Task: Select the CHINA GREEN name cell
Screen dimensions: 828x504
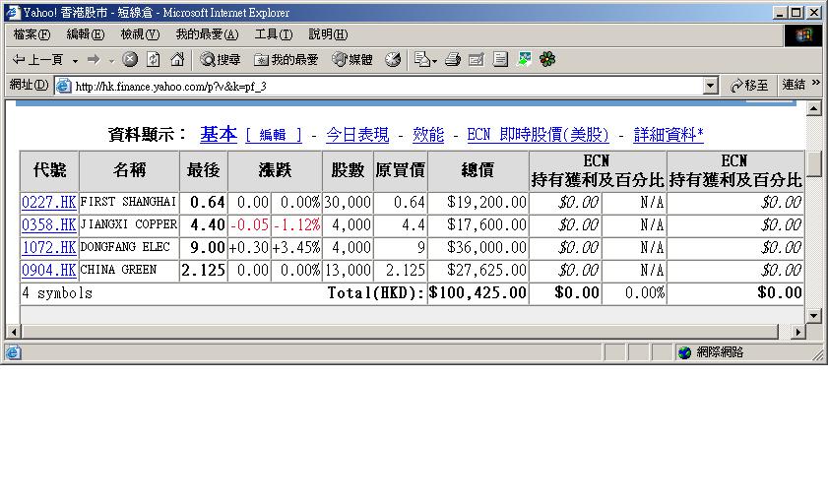Action: tap(129, 271)
